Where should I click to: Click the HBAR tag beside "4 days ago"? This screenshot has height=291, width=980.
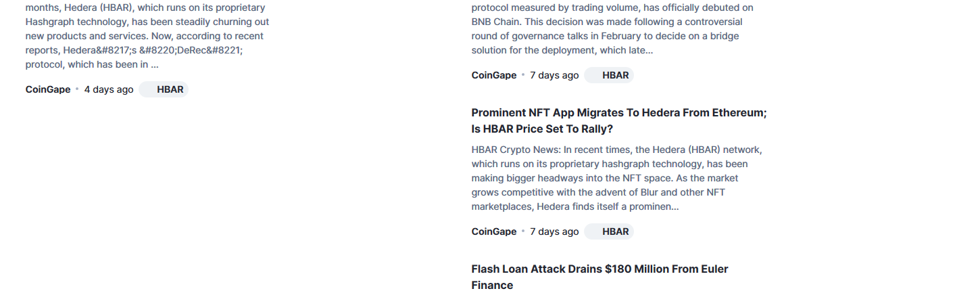click(164, 89)
